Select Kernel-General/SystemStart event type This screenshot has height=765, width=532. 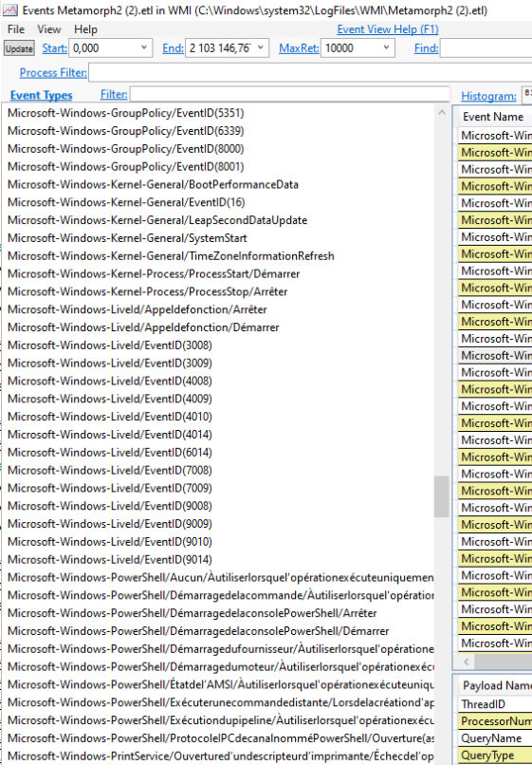(x=127, y=238)
